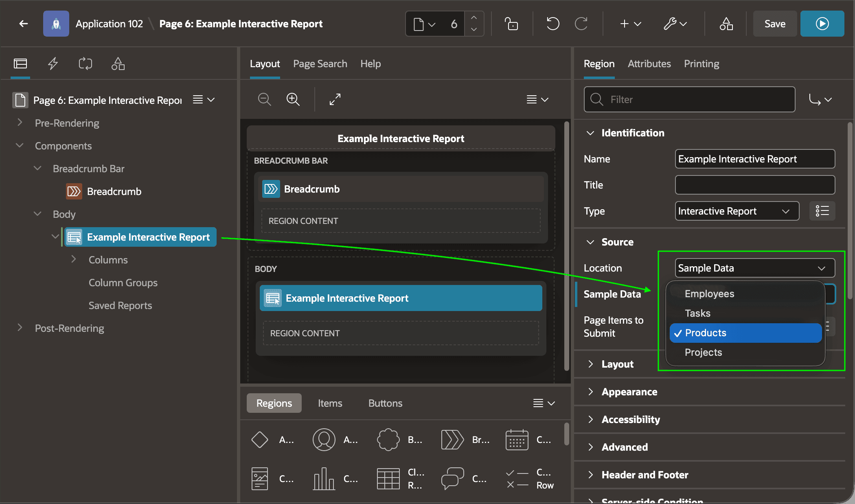Pick the Classic Report grid icon in gallery
Image resolution: width=855 pixels, height=504 pixels.
388,479
